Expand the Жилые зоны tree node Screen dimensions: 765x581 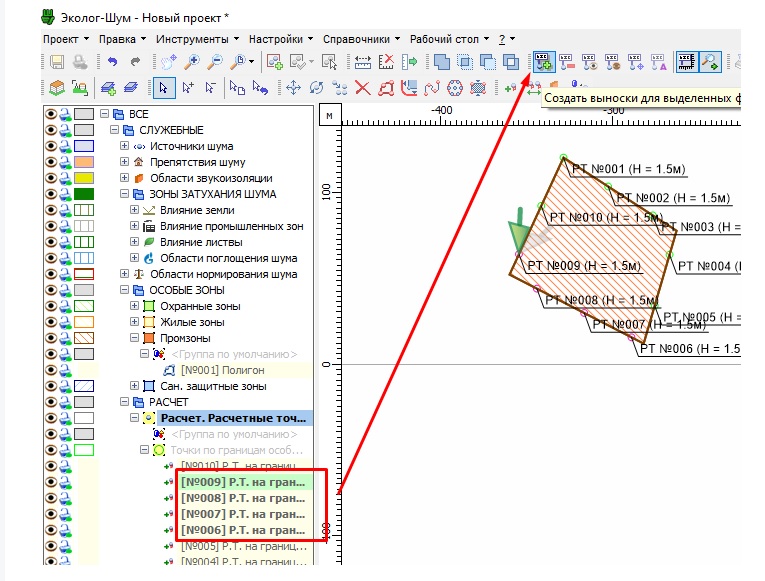[x=135, y=322]
